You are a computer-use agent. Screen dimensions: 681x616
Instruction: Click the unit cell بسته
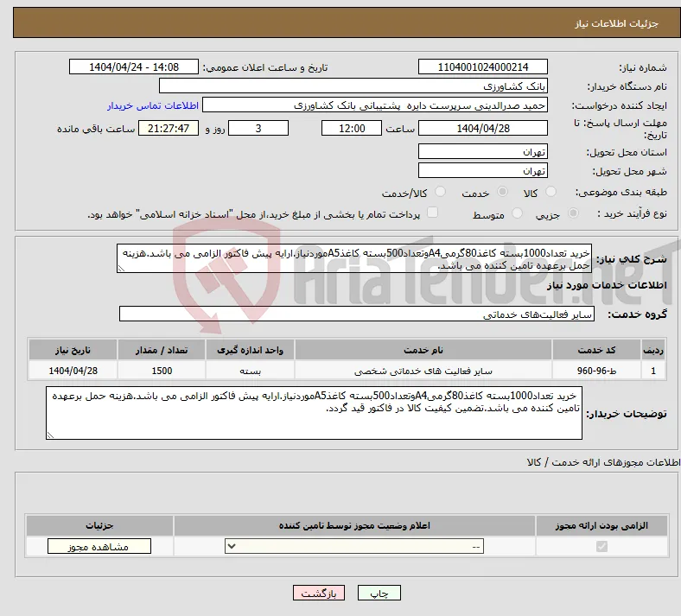click(x=250, y=371)
